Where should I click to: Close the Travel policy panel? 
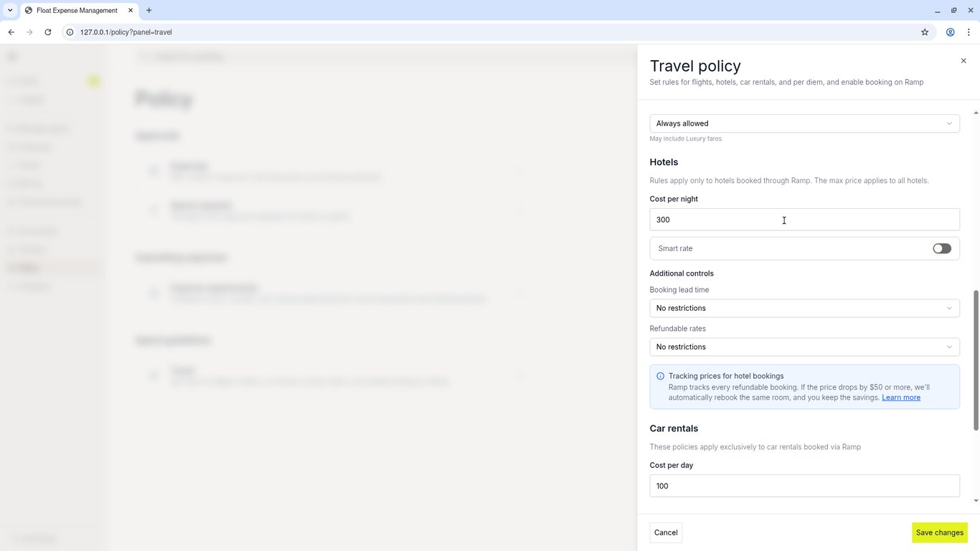click(963, 61)
